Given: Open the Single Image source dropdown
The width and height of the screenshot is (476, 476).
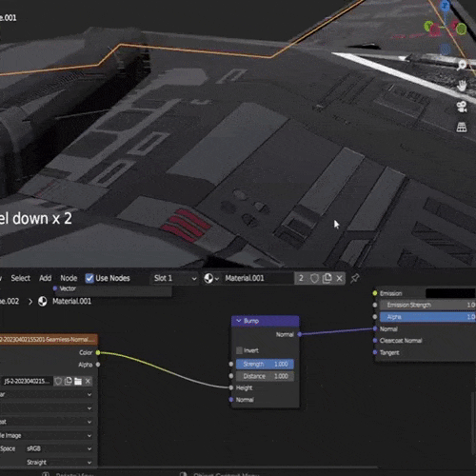Looking at the screenshot, I should pyautogui.click(x=46, y=435).
